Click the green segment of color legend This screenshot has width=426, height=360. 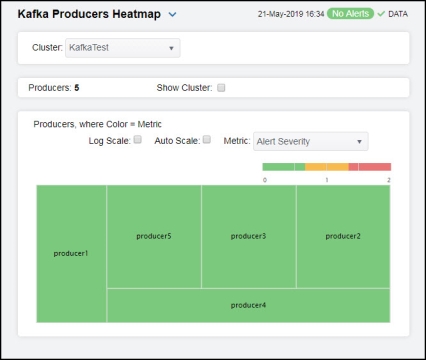tap(284, 167)
